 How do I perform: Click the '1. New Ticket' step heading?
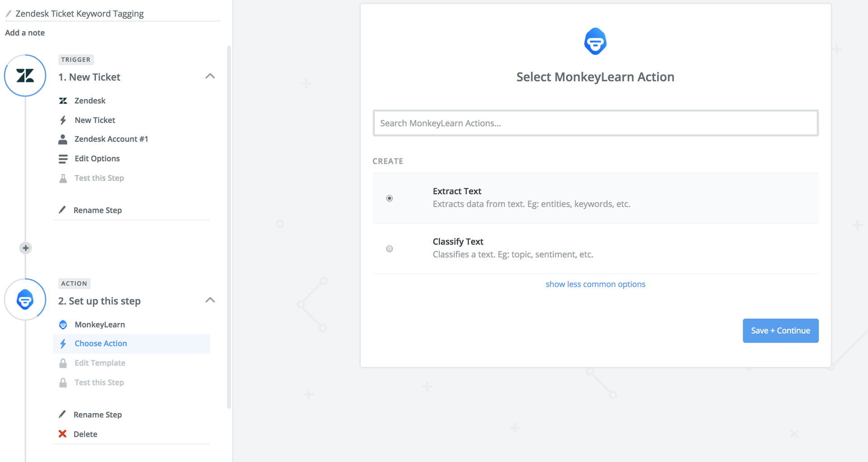pyautogui.click(x=89, y=77)
